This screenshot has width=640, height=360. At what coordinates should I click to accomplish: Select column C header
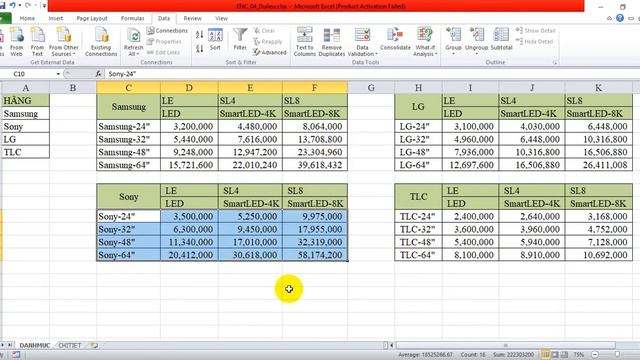[x=129, y=88]
